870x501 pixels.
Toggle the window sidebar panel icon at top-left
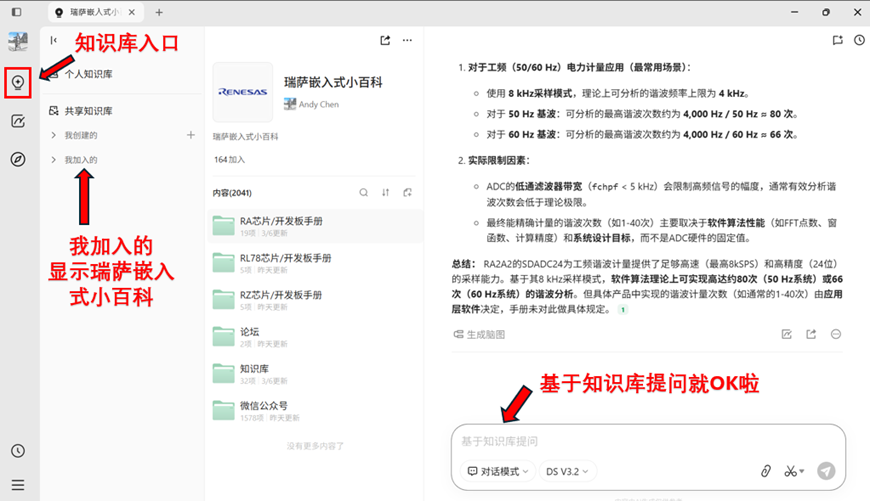click(18, 13)
